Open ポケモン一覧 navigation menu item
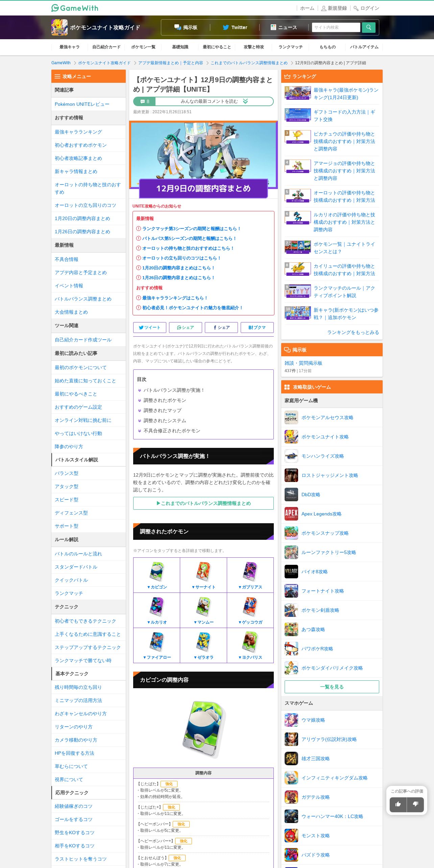 pos(143,47)
